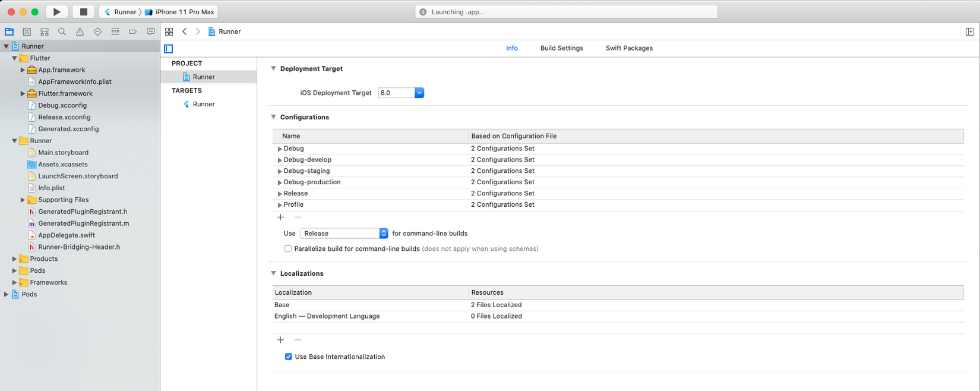Expand the Supporting Files folder
Screen dimensions: 980x391
point(23,200)
